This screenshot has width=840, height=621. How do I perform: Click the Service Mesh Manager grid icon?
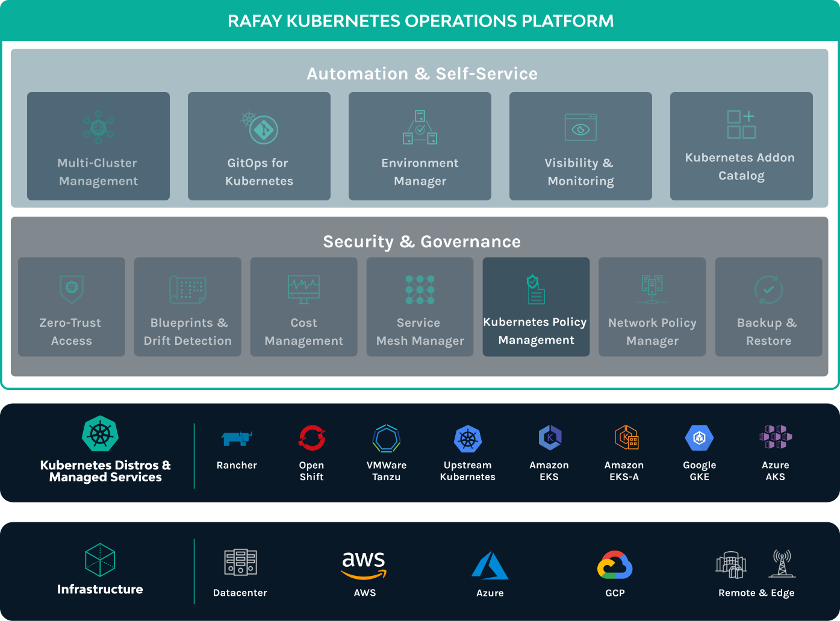tap(420, 289)
